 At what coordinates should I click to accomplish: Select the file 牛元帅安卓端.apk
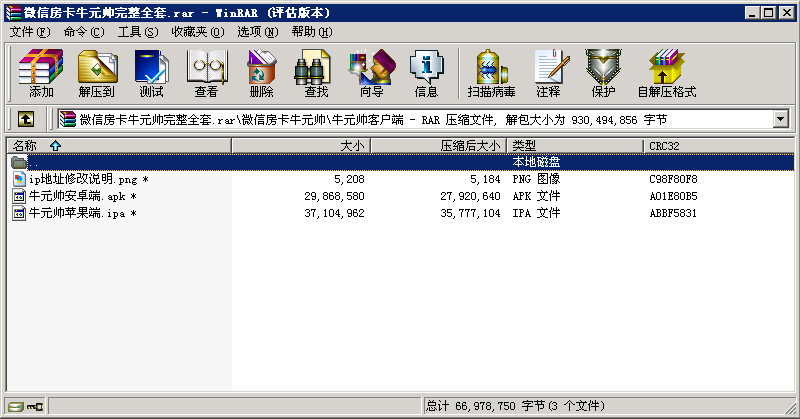(76, 196)
